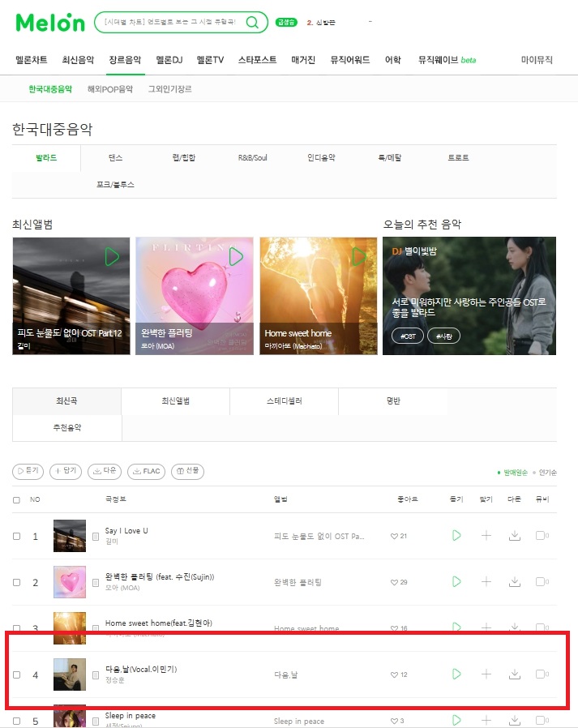Open music video icon for track 1
The image size is (578, 728).
(542, 535)
